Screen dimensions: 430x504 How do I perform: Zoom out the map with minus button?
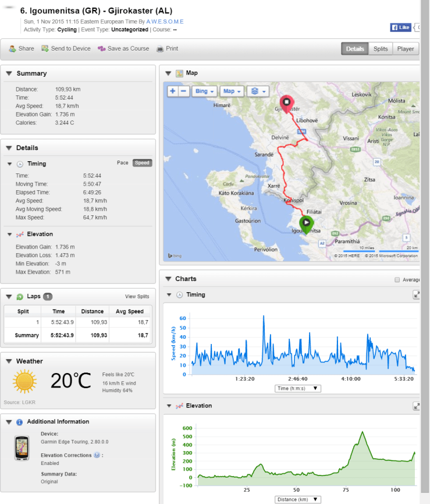coord(183,91)
